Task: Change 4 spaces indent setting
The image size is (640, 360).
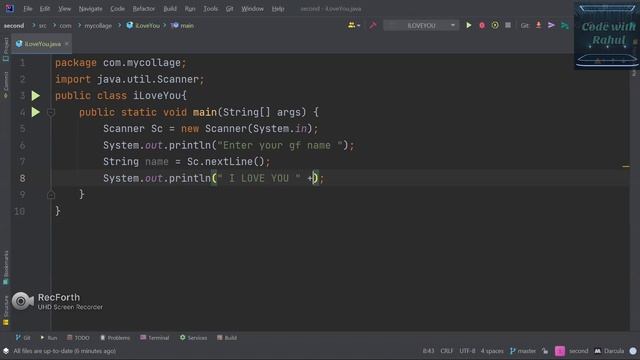Action: [492, 351]
